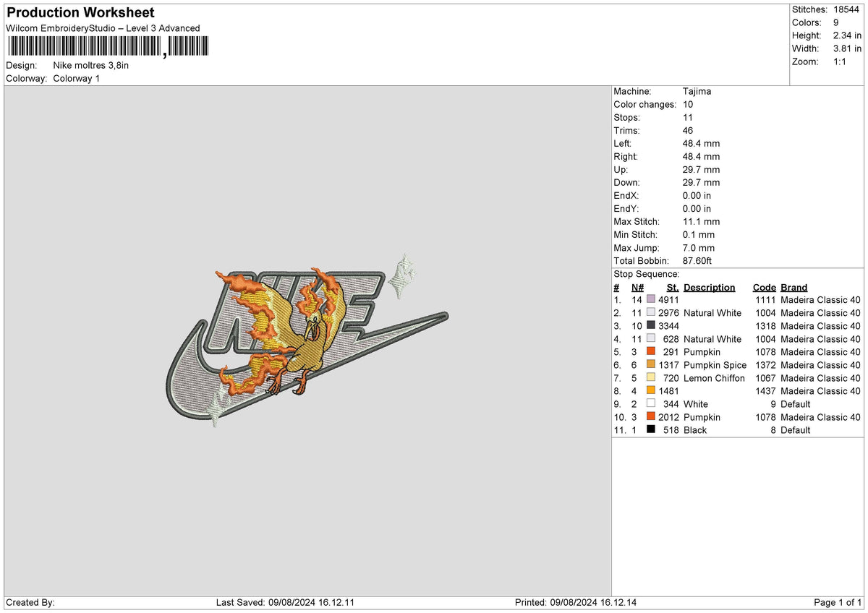This screenshot has height=613, width=868.
Task: Select the White swatch beside stitch count 344
Action: coord(651,403)
